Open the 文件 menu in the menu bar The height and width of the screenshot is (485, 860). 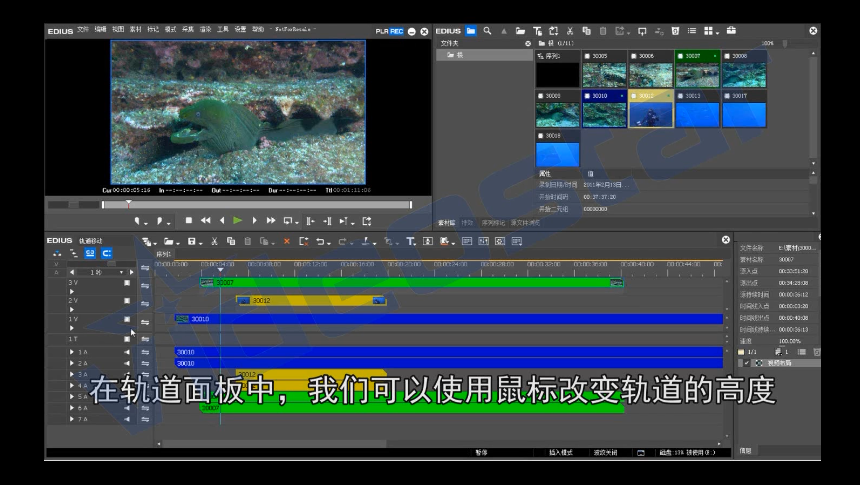pyautogui.click(x=82, y=30)
